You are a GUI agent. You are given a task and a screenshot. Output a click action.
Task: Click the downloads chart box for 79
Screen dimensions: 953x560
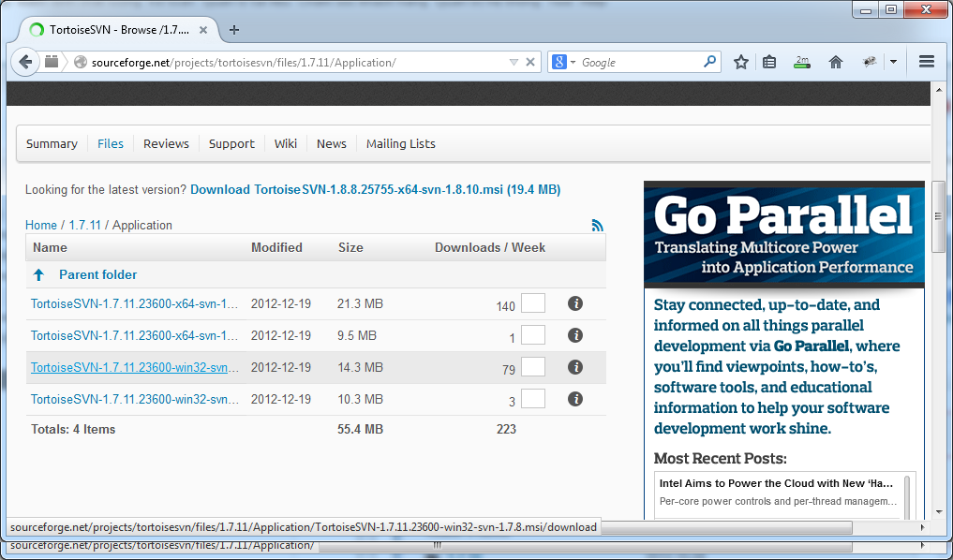[x=533, y=367]
